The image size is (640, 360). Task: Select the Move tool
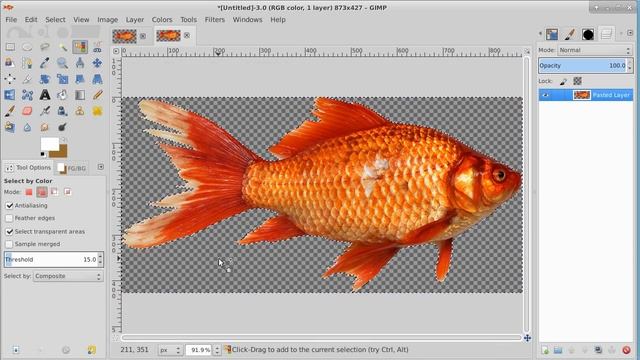pyautogui.click(x=97, y=63)
